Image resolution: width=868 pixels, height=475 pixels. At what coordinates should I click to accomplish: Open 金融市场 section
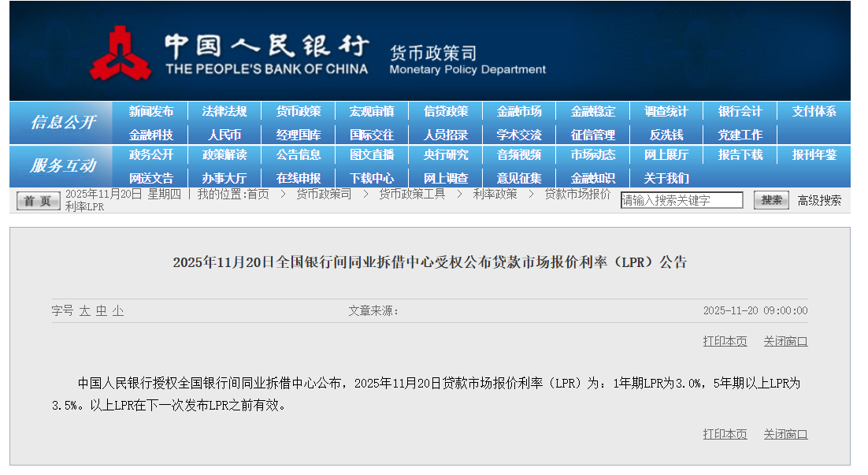[x=519, y=111]
